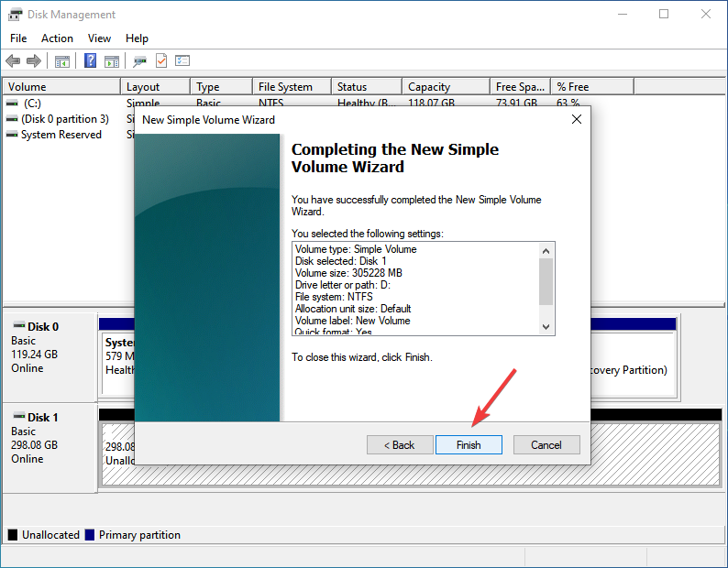Sort by the Free Space column header
Image resolution: width=728 pixels, height=568 pixels.
pyautogui.click(x=521, y=87)
